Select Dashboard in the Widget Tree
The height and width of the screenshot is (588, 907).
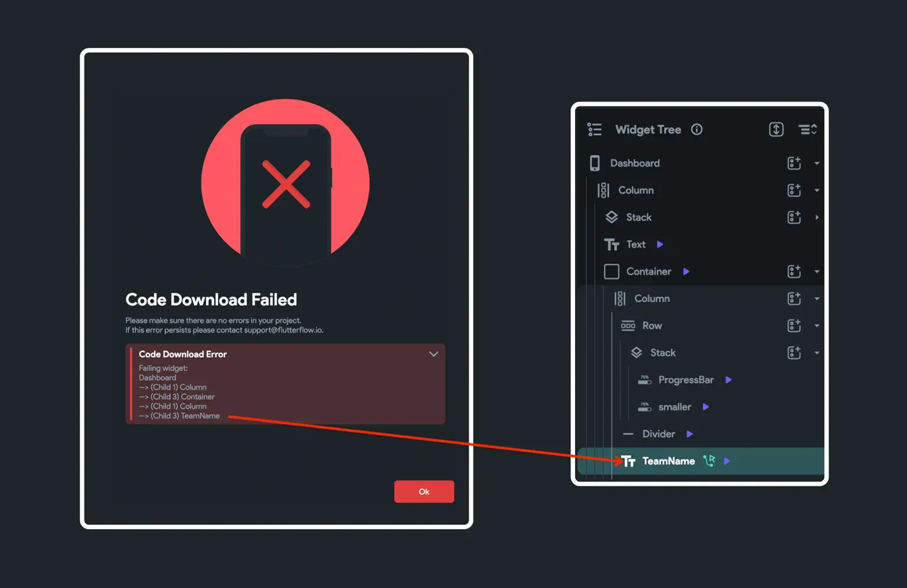pyautogui.click(x=635, y=163)
